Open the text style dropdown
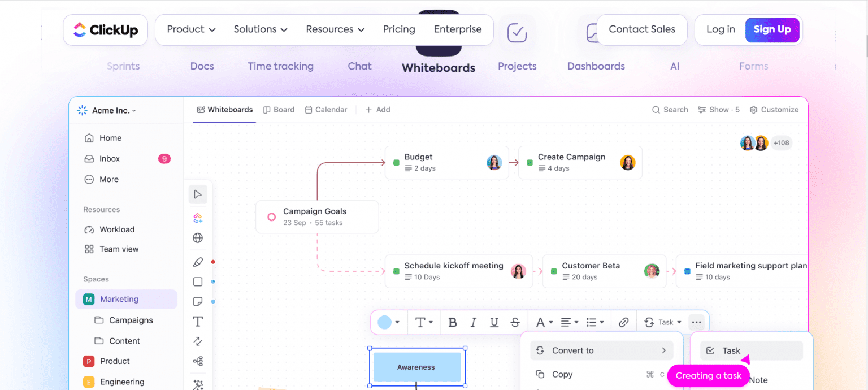The width and height of the screenshot is (868, 390). point(424,322)
